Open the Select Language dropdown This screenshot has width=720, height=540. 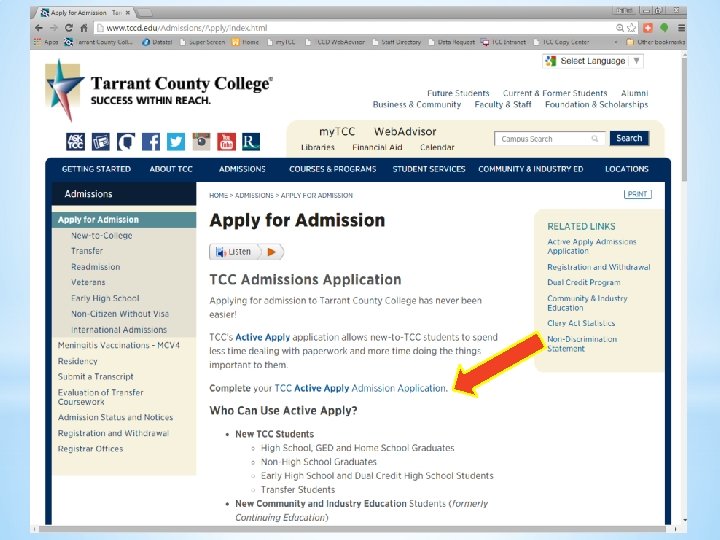click(x=593, y=61)
